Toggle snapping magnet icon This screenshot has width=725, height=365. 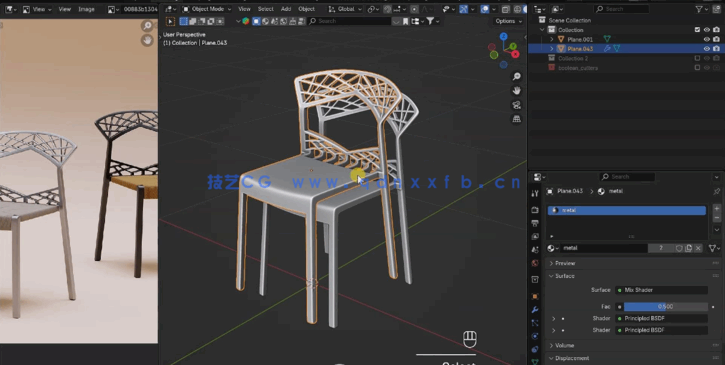(x=387, y=9)
